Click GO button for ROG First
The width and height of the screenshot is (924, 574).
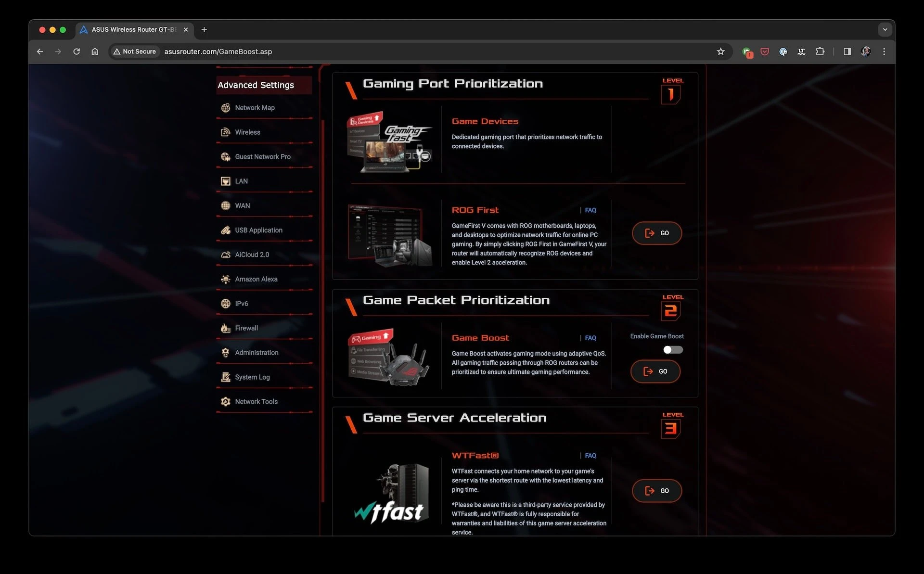[657, 233]
